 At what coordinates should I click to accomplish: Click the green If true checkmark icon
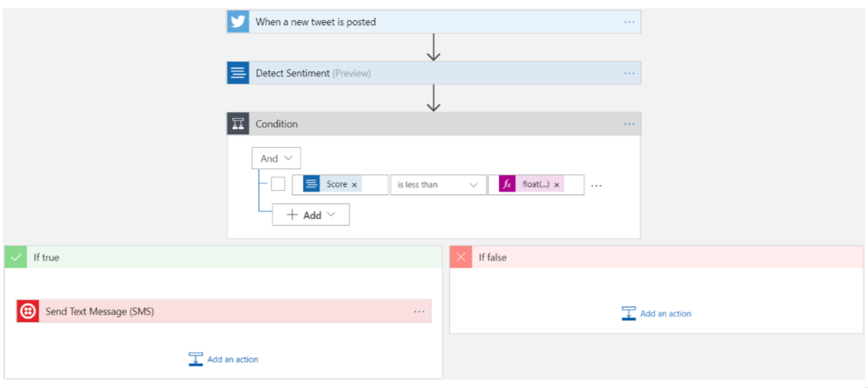point(16,257)
